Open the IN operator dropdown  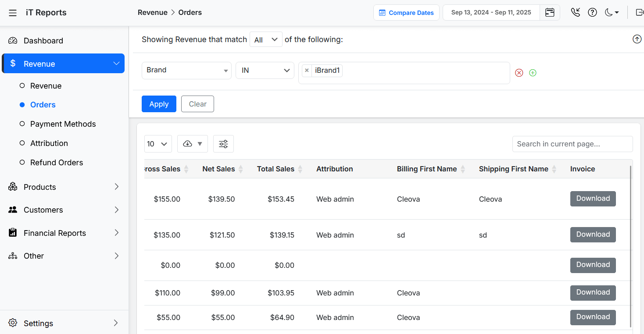point(265,70)
